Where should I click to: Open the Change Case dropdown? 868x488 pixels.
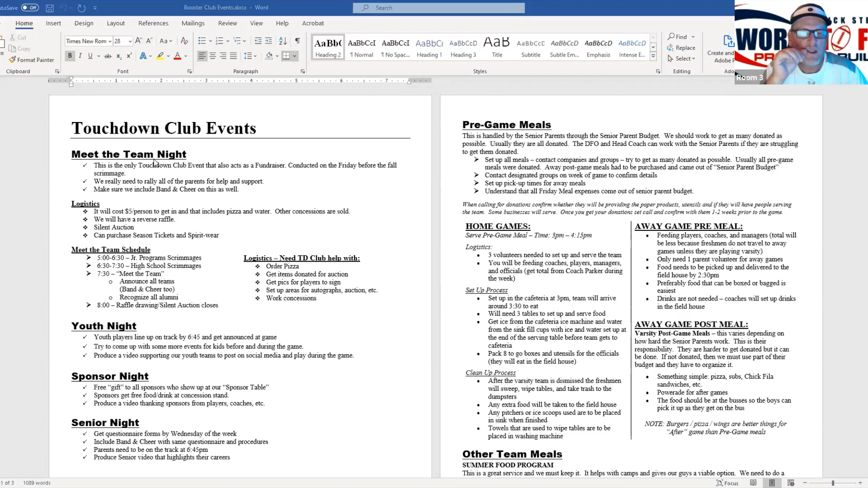[166, 41]
